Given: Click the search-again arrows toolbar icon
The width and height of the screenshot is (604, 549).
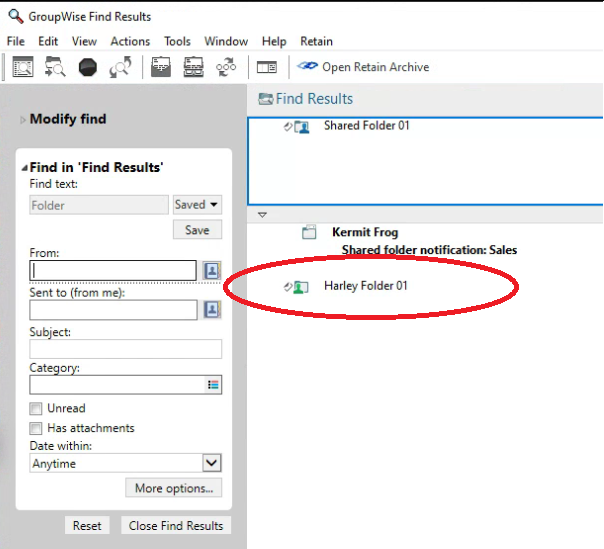Looking at the screenshot, I should pyautogui.click(x=120, y=67).
